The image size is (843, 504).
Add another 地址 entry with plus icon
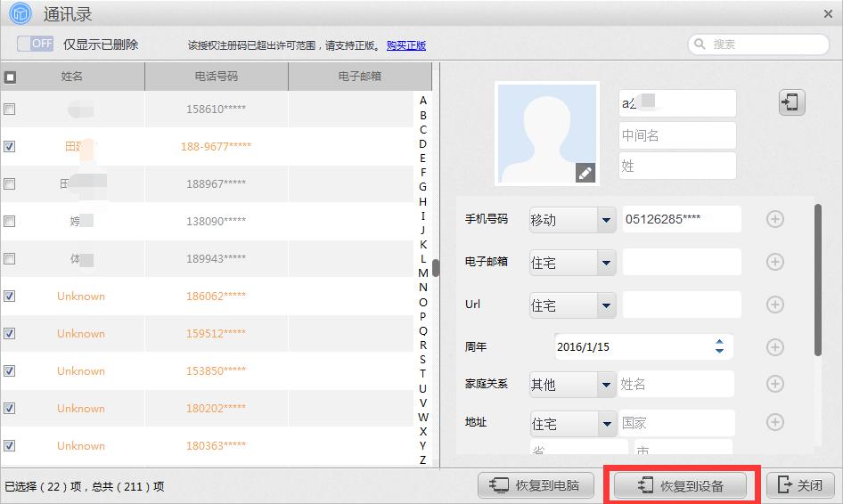[774, 422]
